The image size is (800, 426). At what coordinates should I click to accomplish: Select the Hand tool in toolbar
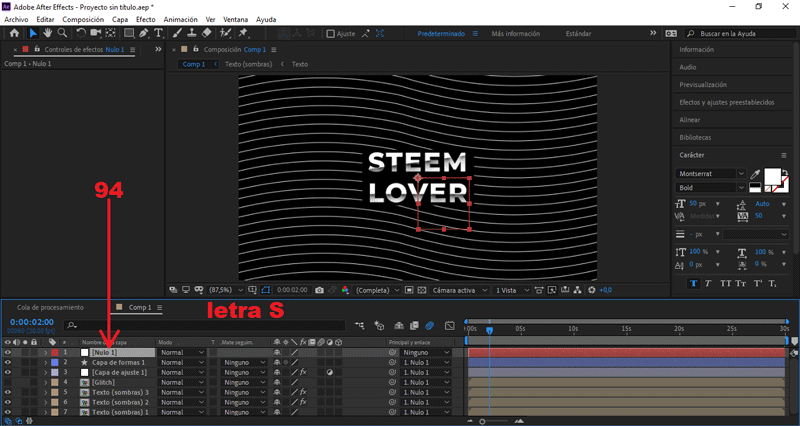[x=47, y=33]
